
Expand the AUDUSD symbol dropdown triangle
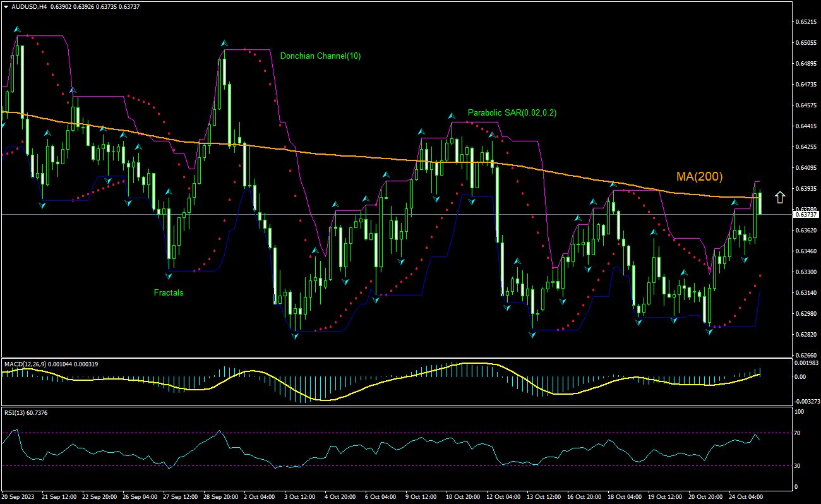6,8
